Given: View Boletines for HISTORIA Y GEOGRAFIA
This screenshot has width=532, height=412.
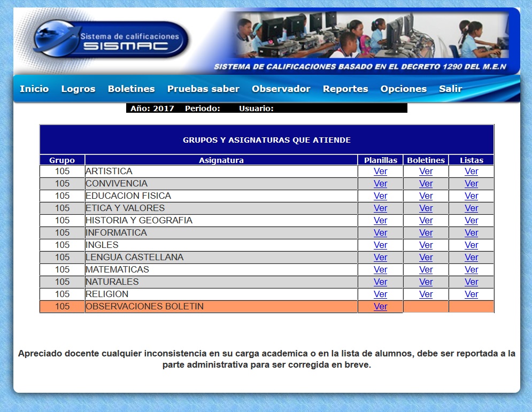Looking at the screenshot, I should [x=426, y=220].
